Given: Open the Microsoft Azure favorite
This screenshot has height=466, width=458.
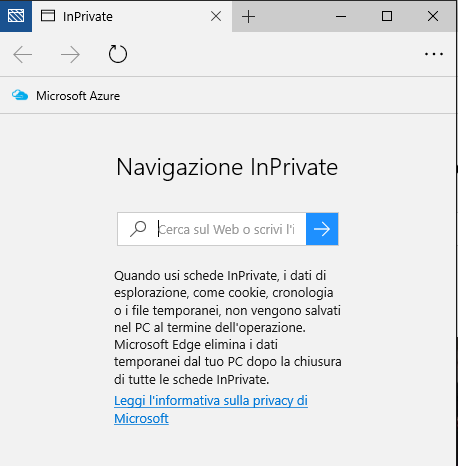Looking at the screenshot, I should pyautogui.click(x=66, y=96).
